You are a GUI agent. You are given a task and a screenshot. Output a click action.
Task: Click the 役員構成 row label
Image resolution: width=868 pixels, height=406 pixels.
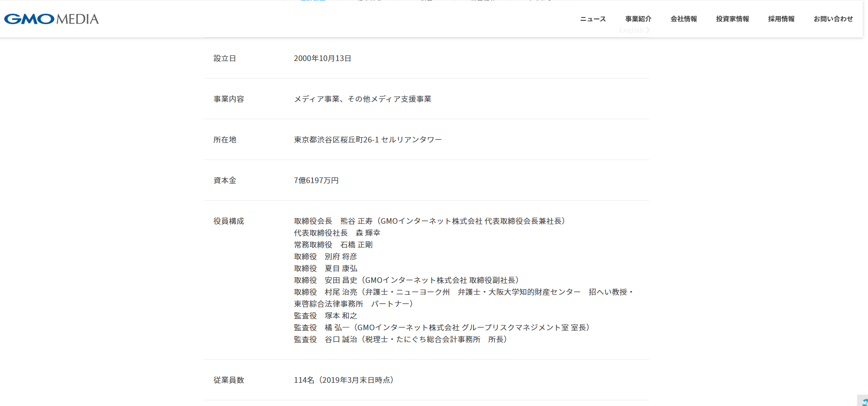(x=228, y=221)
